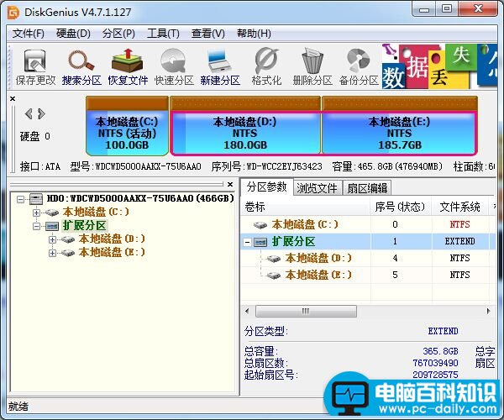The width and height of the screenshot is (504, 420).
Task: Switch to the 分区参数 tab
Action: coord(267,187)
